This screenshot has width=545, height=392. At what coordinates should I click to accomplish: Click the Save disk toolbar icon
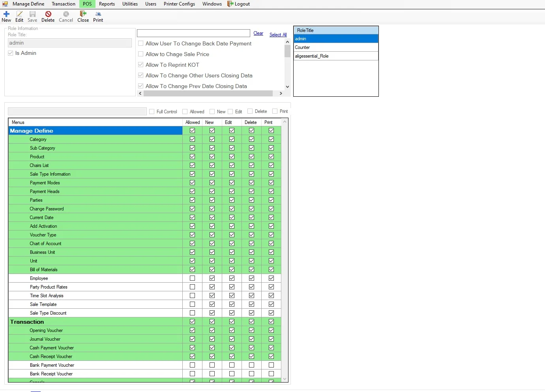coord(32,14)
